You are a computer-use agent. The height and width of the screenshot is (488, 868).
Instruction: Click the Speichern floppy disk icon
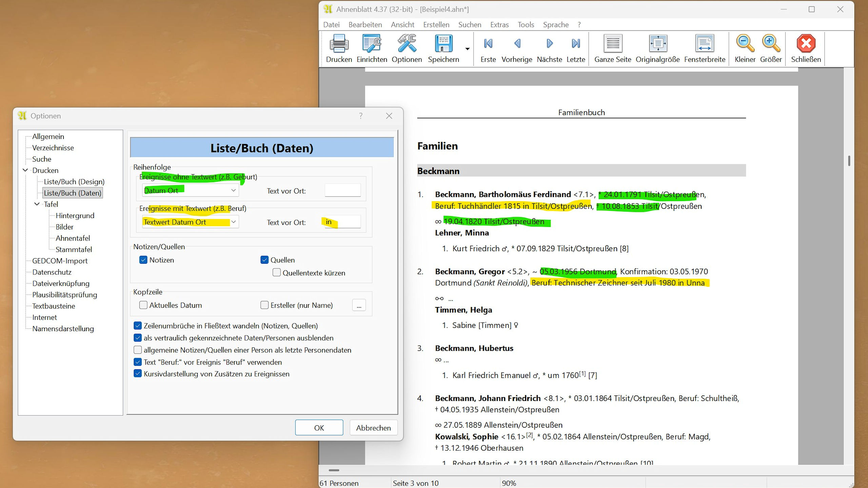click(443, 44)
